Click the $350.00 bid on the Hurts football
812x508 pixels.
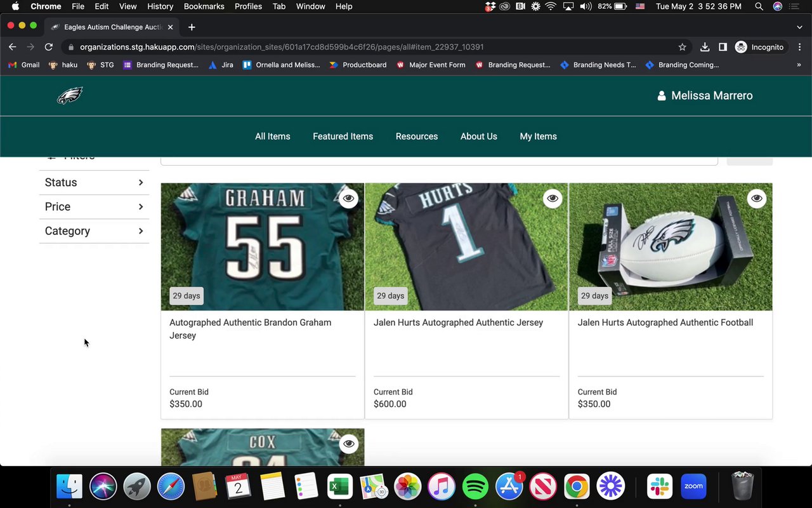click(594, 404)
